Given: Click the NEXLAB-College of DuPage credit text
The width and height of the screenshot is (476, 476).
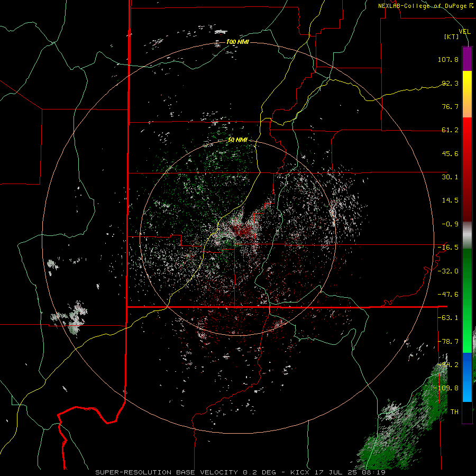Looking at the screenshot, I should click(425, 6).
